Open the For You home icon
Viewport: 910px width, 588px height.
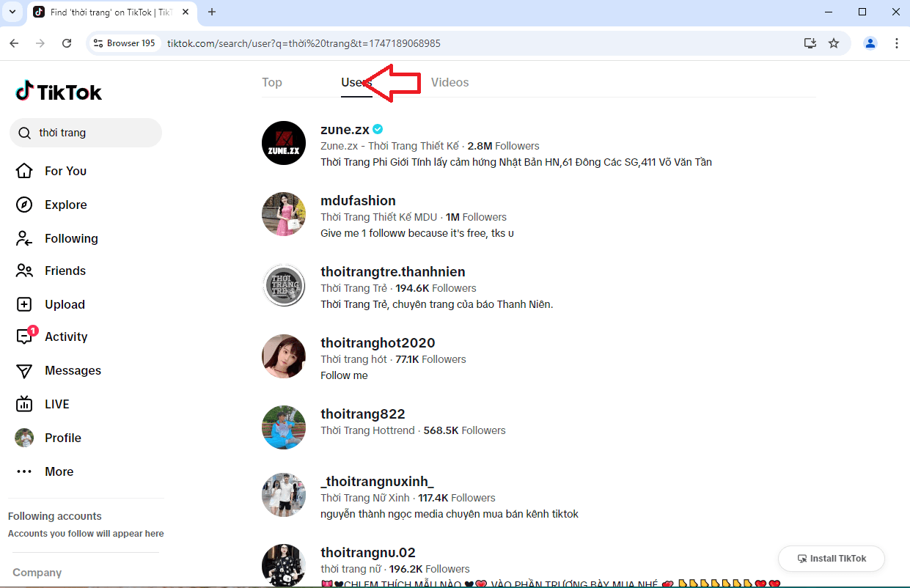24,171
